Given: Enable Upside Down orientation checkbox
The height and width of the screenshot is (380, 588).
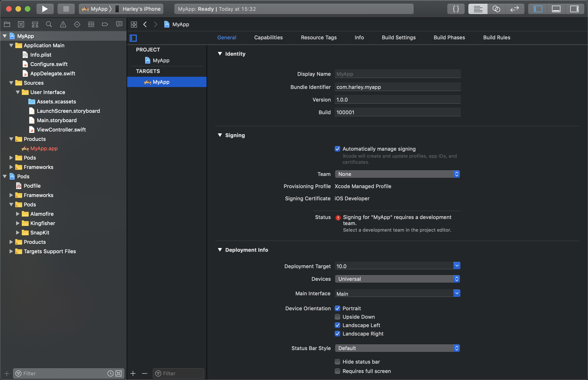Looking at the screenshot, I should click(337, 317).
